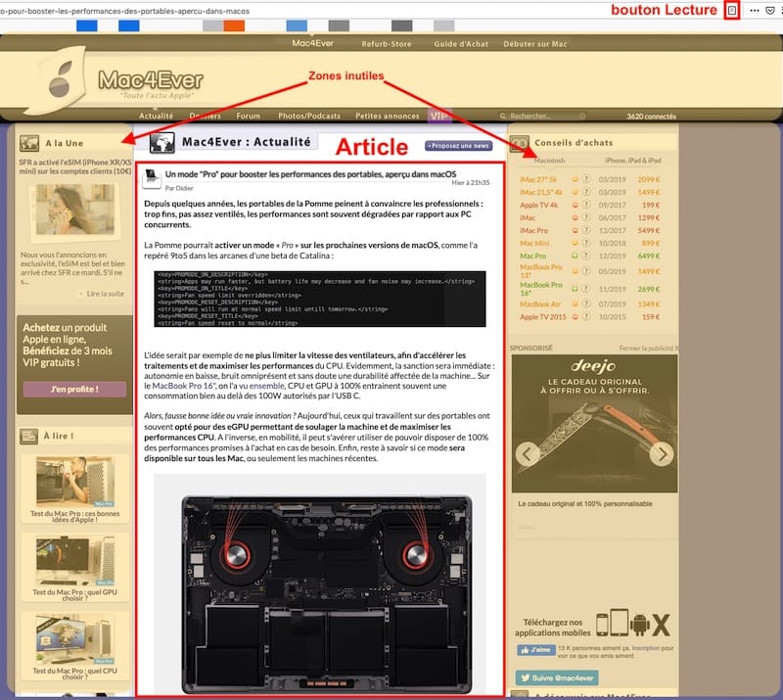Screen dimensions: 783x700
Task: Click the article title about mode "Pro"
Action: coord(310,174)
